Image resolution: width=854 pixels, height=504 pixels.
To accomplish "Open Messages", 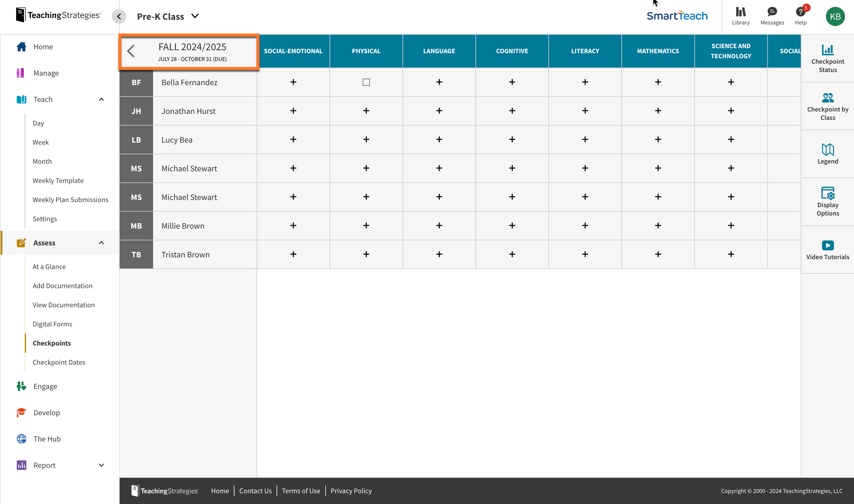I will [772, 16].
